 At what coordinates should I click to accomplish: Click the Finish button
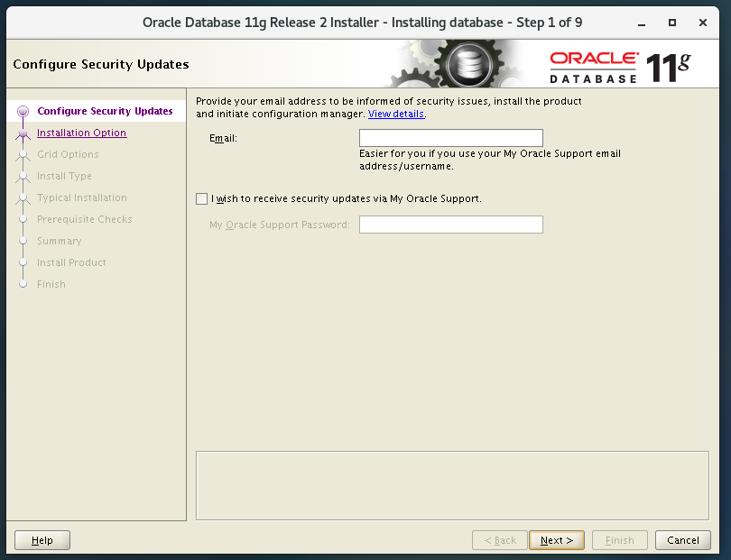[x=620, y=540]
